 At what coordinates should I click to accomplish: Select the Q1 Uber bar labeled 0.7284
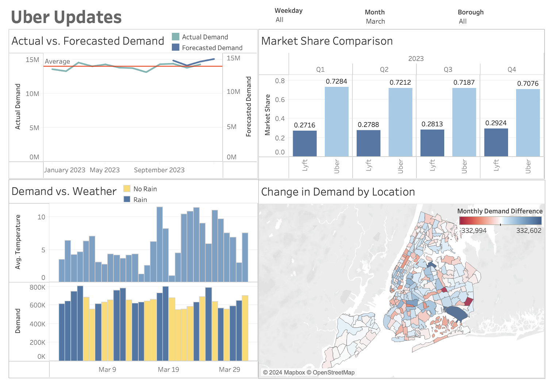pyautogui.click(x=337, y=122)
